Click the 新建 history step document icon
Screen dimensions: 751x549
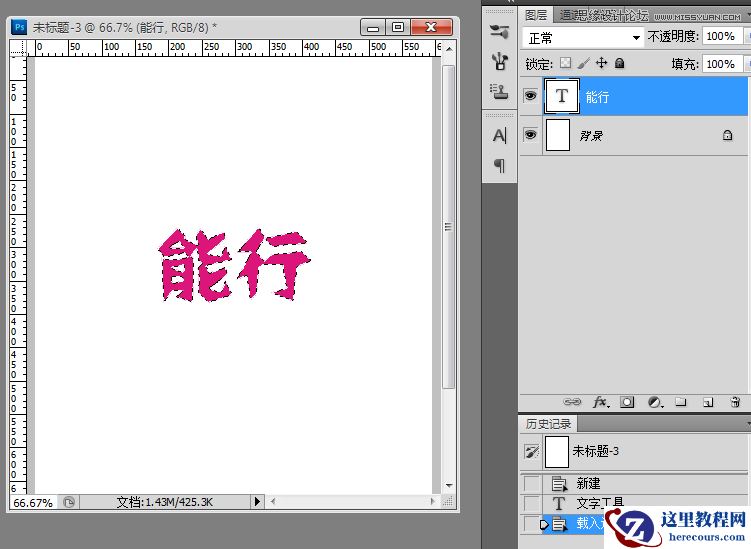pyautogui.click(x=558, y=483)
